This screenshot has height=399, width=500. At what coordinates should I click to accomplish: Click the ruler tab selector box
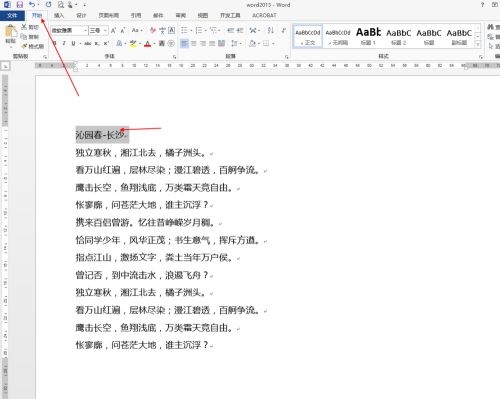pyautogui.click(x=6, y=66)
